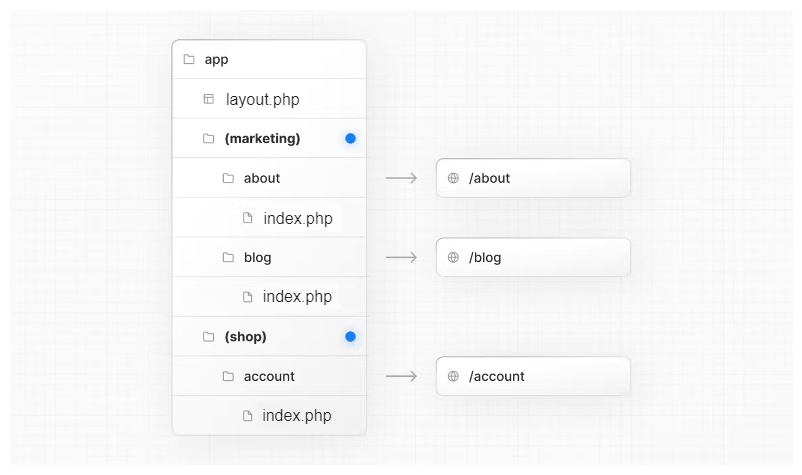Click the globe icon beside /account
This screenshot has width=802, height=475.
click(x=453, y=376)
